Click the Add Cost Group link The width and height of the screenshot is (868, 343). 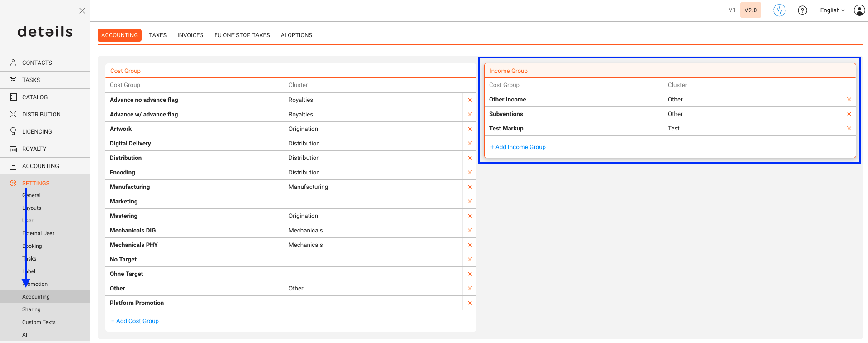pyautogui.click(x=135, y=321)
